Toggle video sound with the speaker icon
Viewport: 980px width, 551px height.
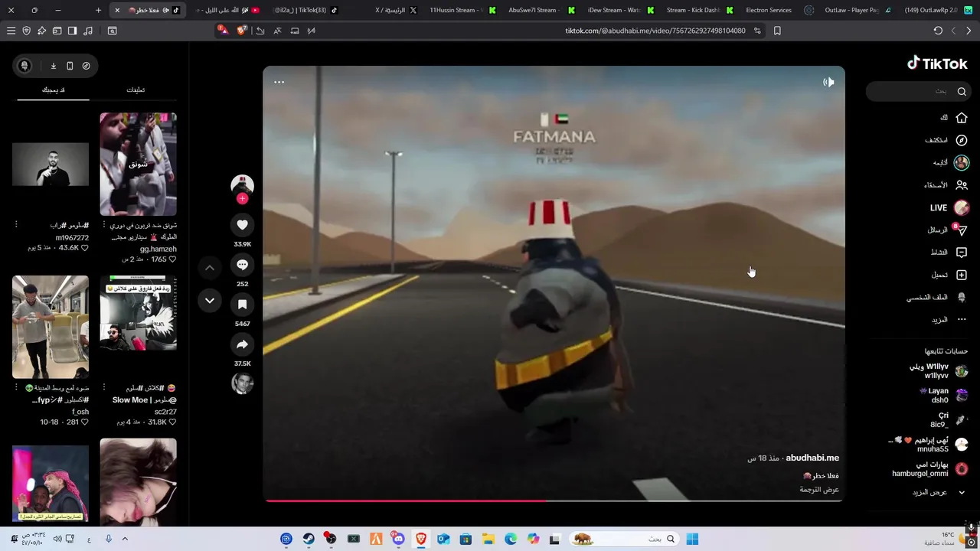point(828,82)
